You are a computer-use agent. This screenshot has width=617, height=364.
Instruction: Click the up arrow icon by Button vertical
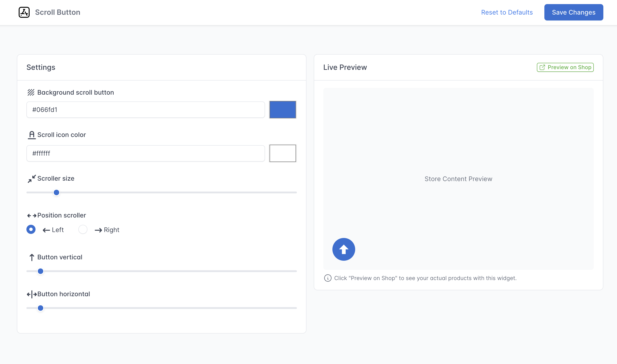[32, 257]
